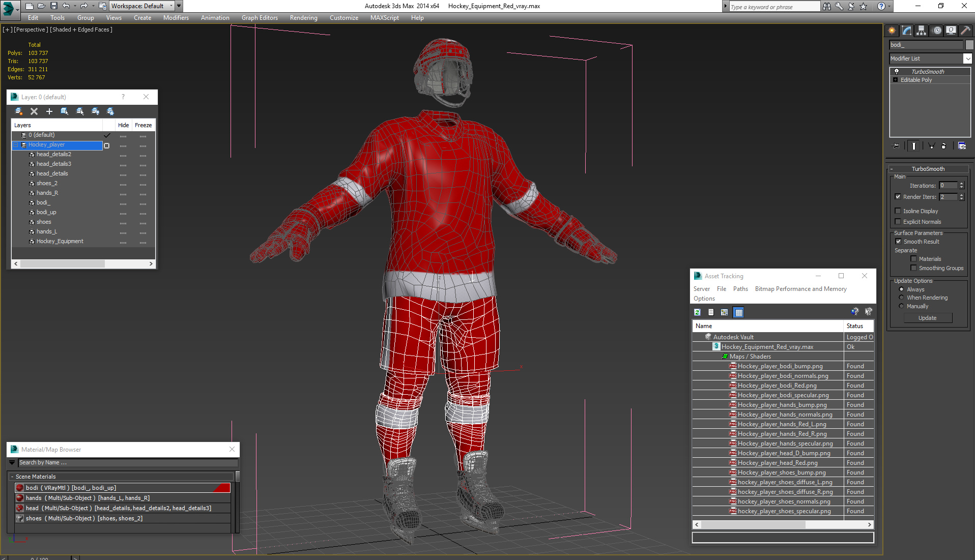
Task: Click the Freeze column header
Action: [144, 125]
